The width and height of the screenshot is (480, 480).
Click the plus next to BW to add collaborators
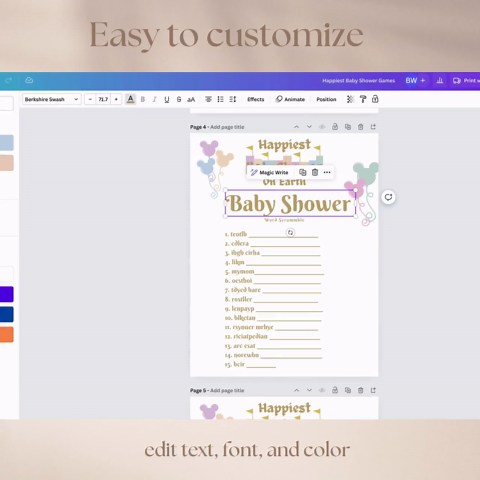[x=423, y=80]
